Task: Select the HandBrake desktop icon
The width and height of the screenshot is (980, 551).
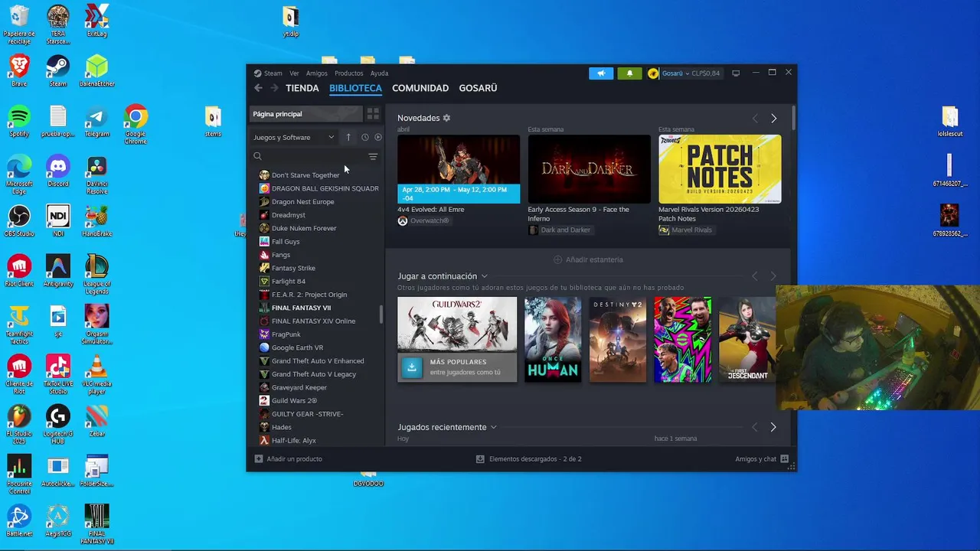Action: tap(96, 220)
